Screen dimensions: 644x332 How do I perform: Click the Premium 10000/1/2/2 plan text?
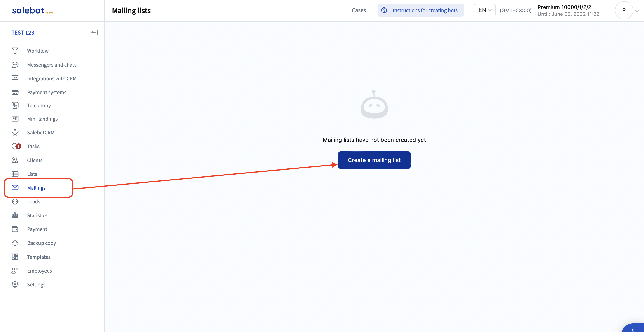(564, 7)
